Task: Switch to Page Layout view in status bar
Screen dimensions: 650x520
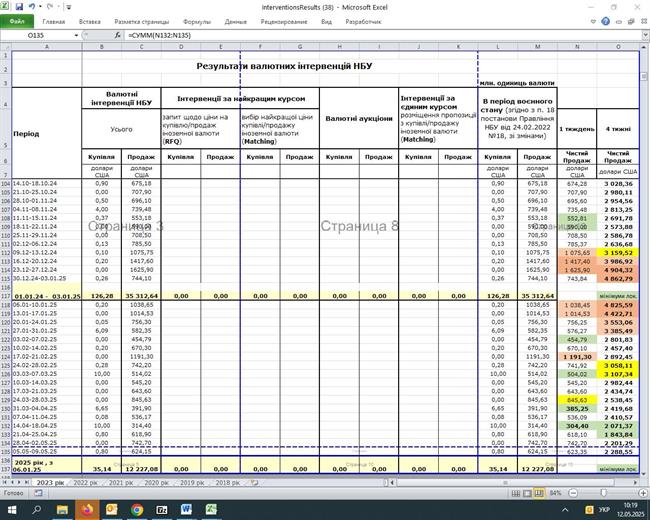Action: point(527,493)
